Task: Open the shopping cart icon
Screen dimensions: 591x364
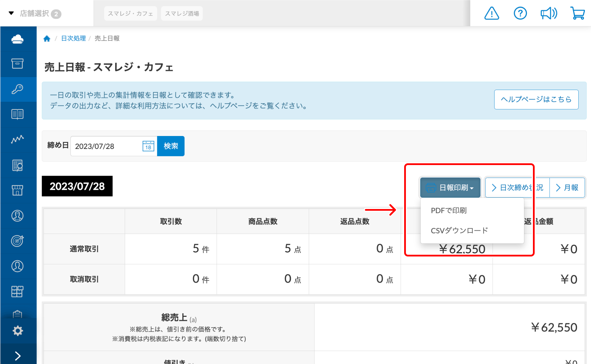Action: pos(577,13)
